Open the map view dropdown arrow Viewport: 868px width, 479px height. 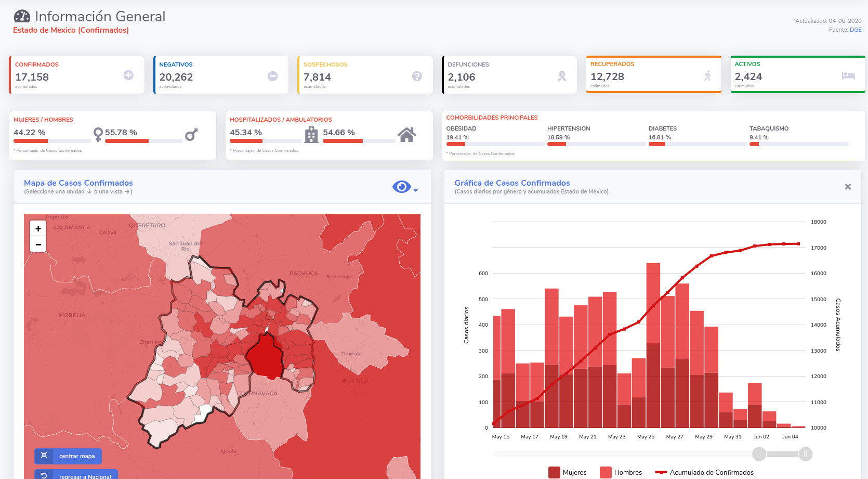[x=415, y=190]
